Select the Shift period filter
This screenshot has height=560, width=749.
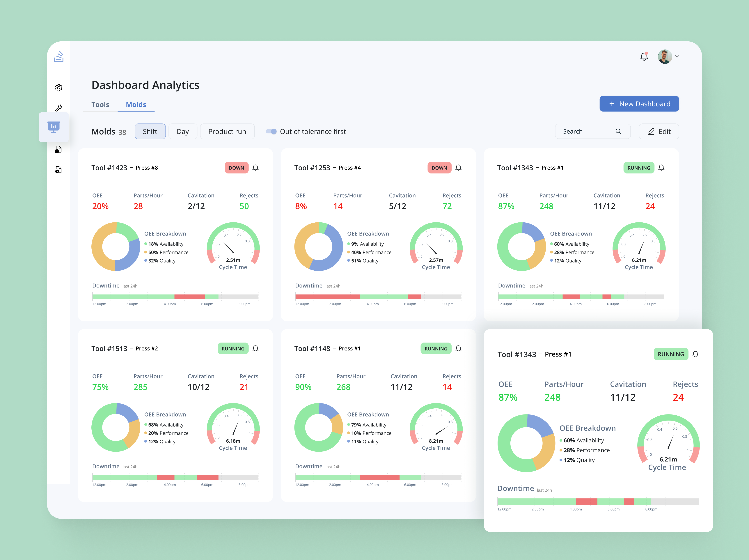pos(150,131)
